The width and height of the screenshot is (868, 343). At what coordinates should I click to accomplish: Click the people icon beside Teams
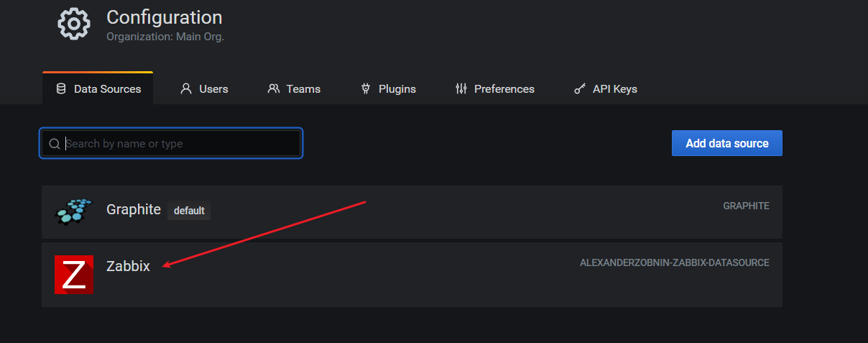273,89
